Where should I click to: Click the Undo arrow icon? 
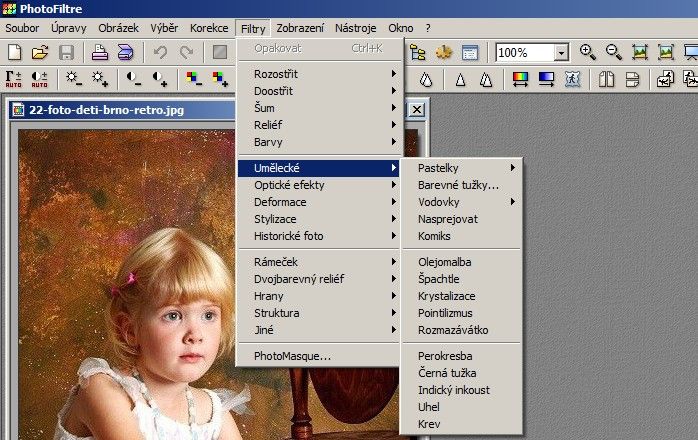(160, 53)
